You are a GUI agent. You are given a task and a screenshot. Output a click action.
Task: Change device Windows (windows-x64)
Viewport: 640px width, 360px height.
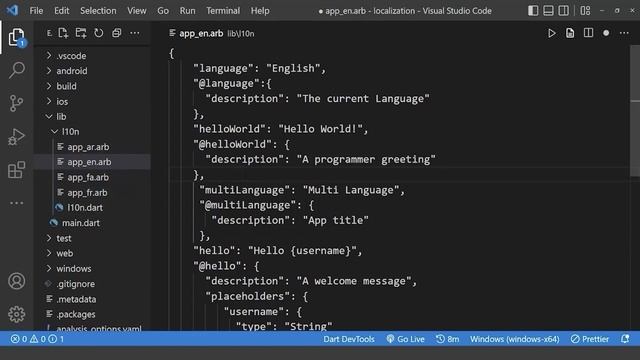[514, 339]
